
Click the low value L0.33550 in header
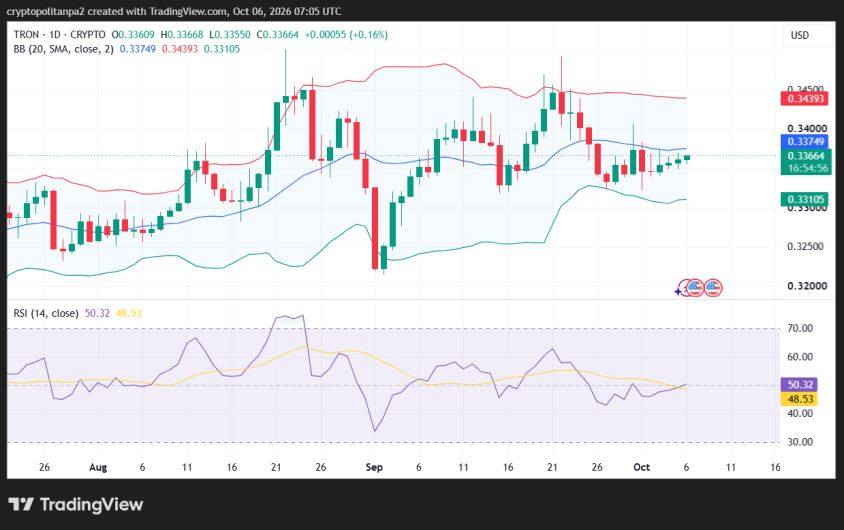tap(230, 34)
